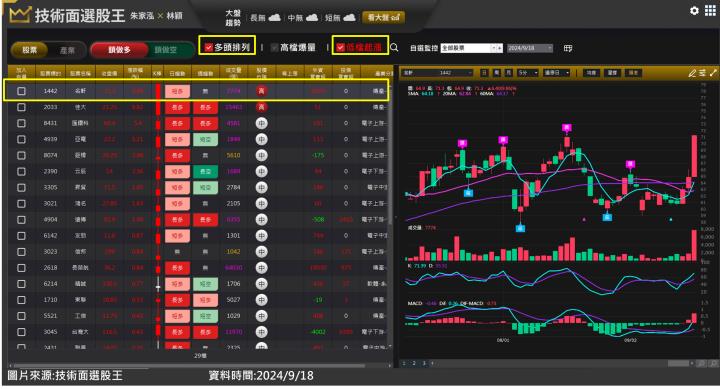This screenshot has width=720, height=389.
Task: Click the 中 badge in row 2390
Action: (x=261, y=171)
